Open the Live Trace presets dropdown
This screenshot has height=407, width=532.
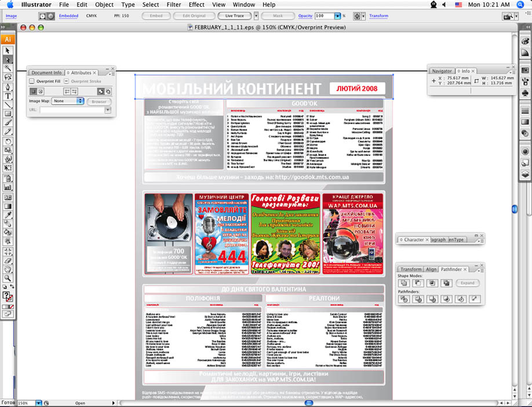pos(256,16)
